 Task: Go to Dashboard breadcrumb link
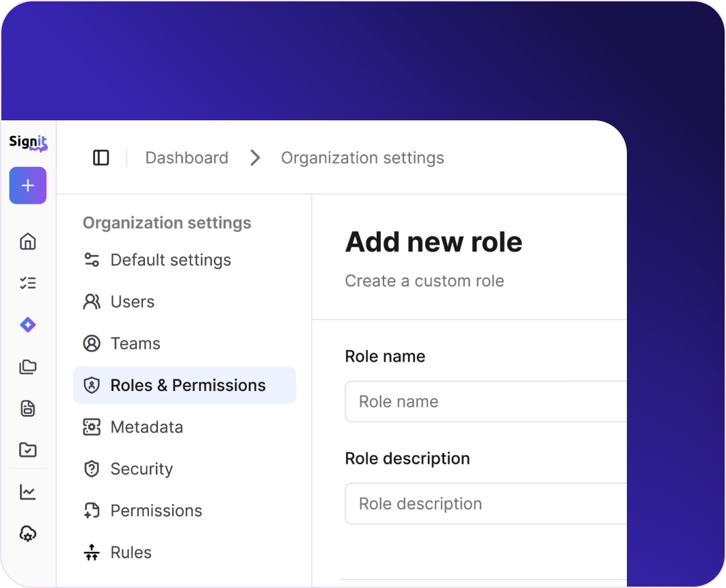[187, 158]
